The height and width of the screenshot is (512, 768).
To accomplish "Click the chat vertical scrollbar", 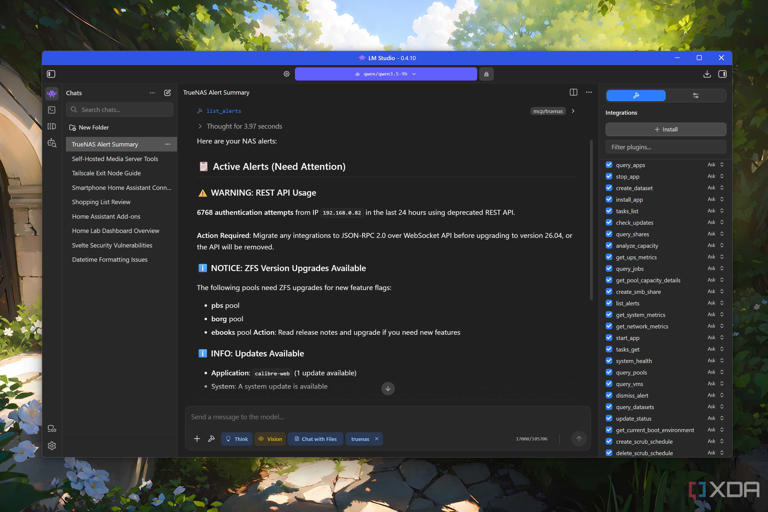I will 591,219.
